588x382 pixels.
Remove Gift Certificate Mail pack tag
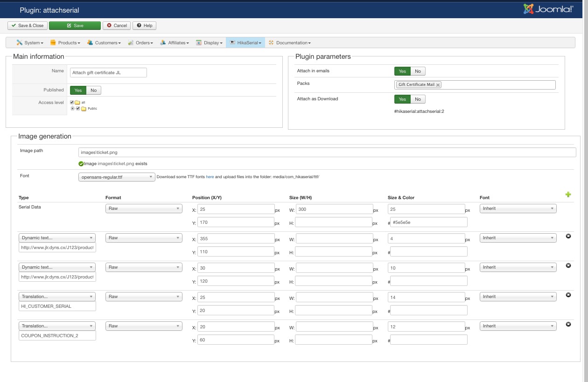438,85
